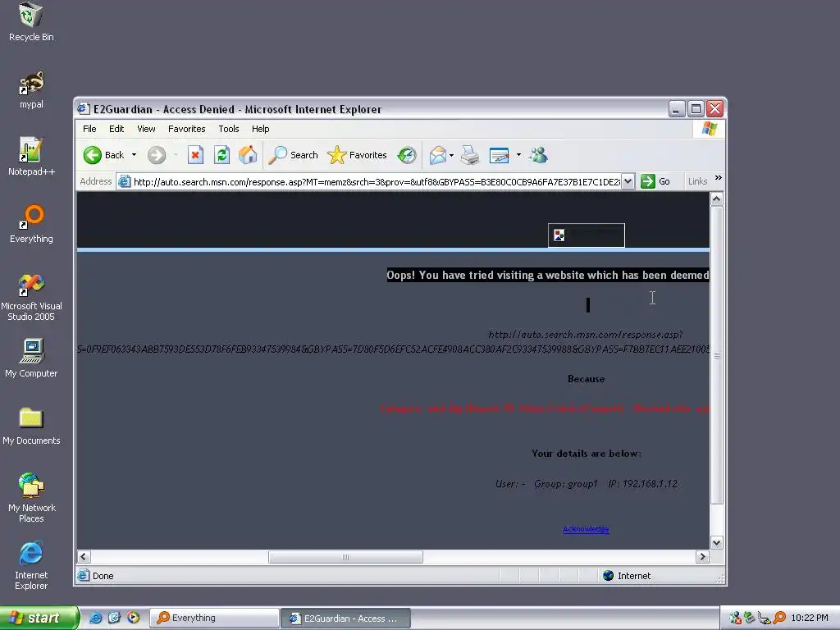
Task: Open the File menu
Action: [x=89, y=129]
